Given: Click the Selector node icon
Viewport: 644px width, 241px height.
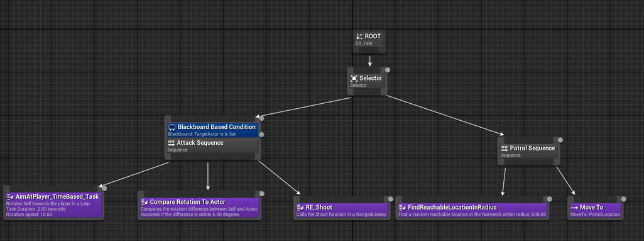Looking at the screenshot, I should 354,78.
